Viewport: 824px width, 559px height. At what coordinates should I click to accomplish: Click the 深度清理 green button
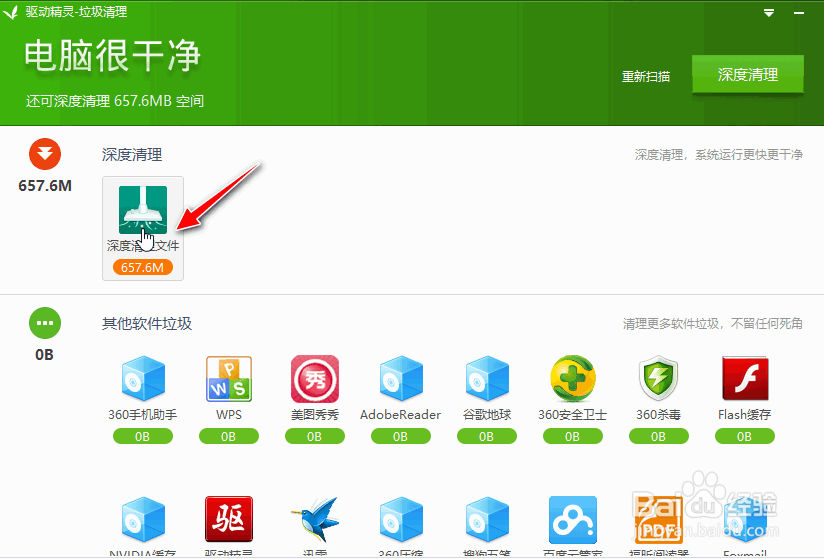point(747,75)
